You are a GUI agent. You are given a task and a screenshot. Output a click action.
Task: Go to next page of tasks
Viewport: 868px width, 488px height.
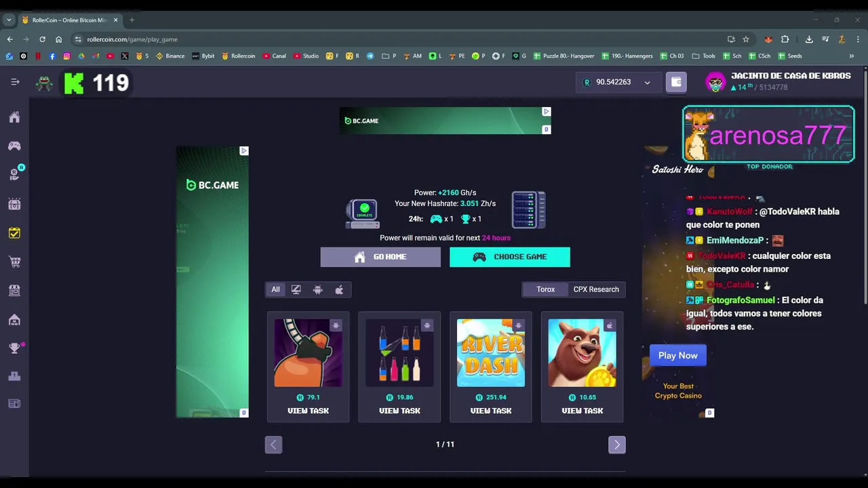pyautogui.click(x=616, y=445)
